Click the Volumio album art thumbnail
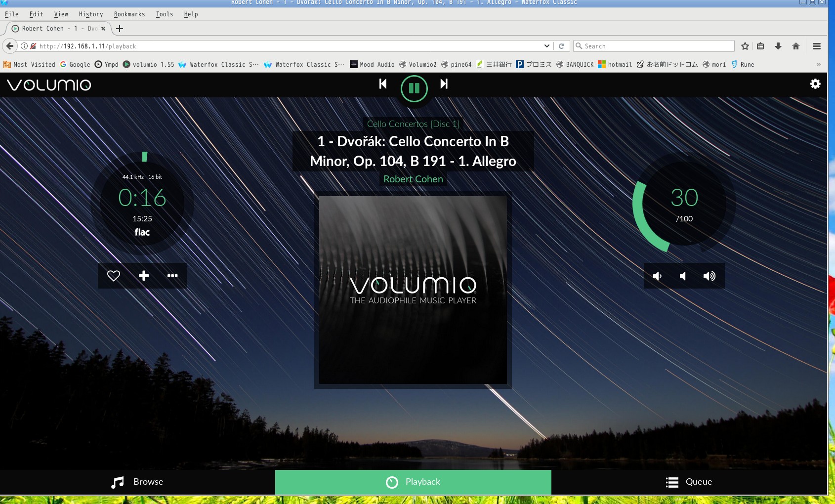Image resolution: width=835 pixels, height=504 pixels. pyautogui.click(x=413, y=290)
